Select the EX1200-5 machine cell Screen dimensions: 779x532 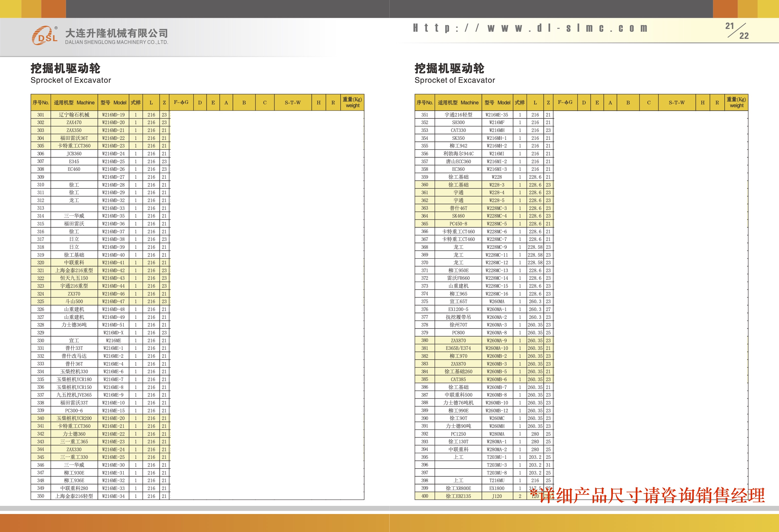(x=458, y=309)
